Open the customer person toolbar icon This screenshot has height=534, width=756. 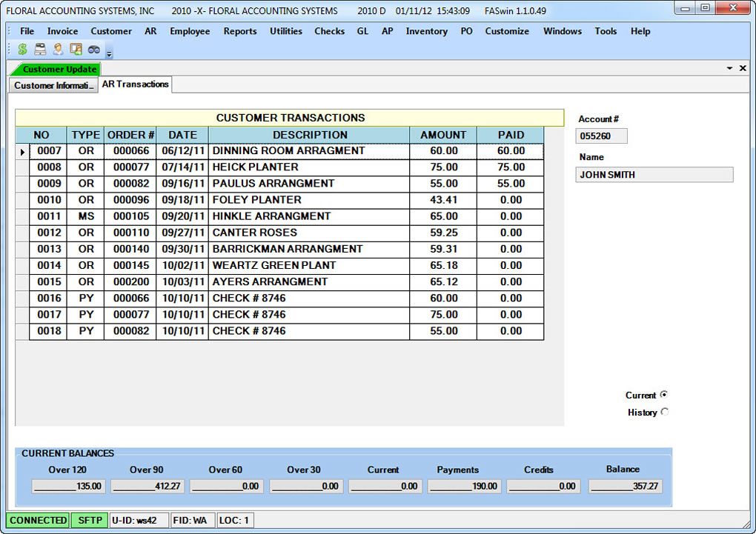(58, 50)
